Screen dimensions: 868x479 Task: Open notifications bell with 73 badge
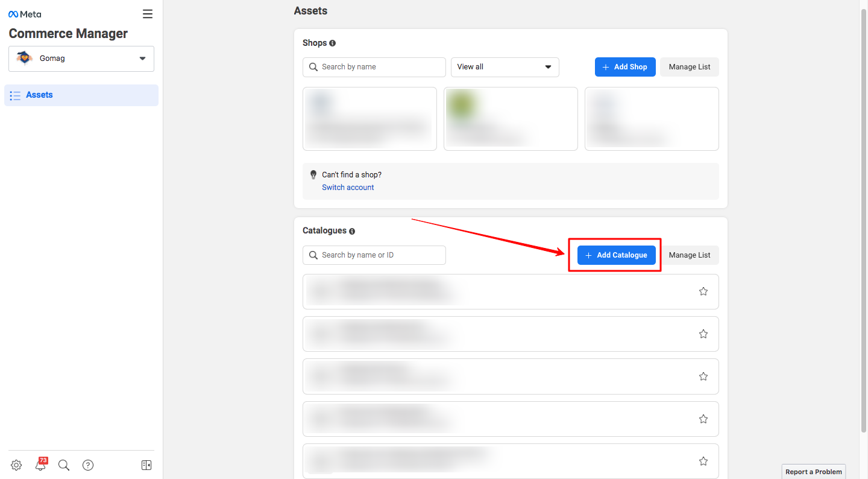40,465
